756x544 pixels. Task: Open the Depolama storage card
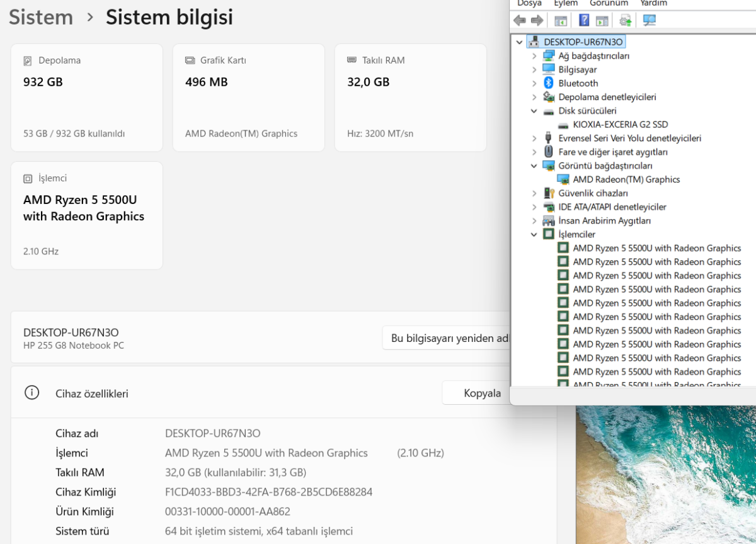pyautogui.click(x=87, y=98)
